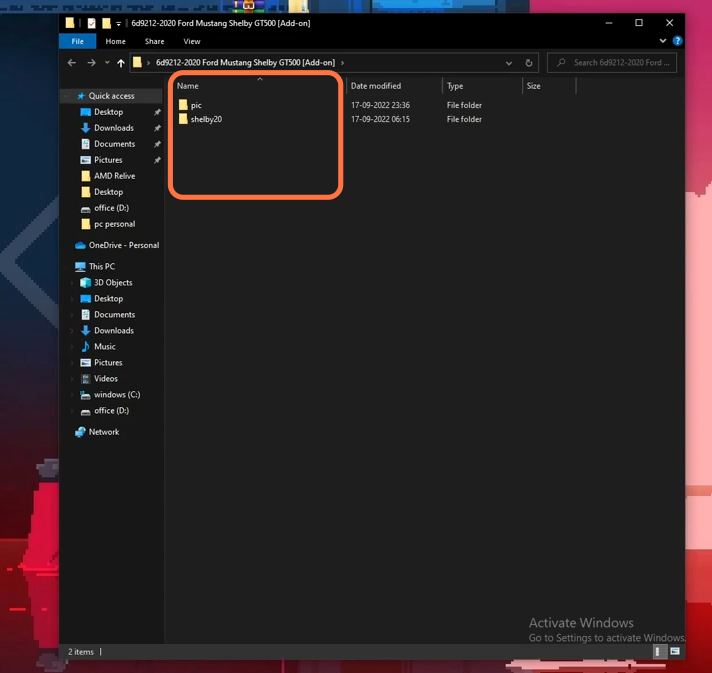Select the shelby20 folder
The height and width of the screenshot is (673, 712).
pos(206,119)
